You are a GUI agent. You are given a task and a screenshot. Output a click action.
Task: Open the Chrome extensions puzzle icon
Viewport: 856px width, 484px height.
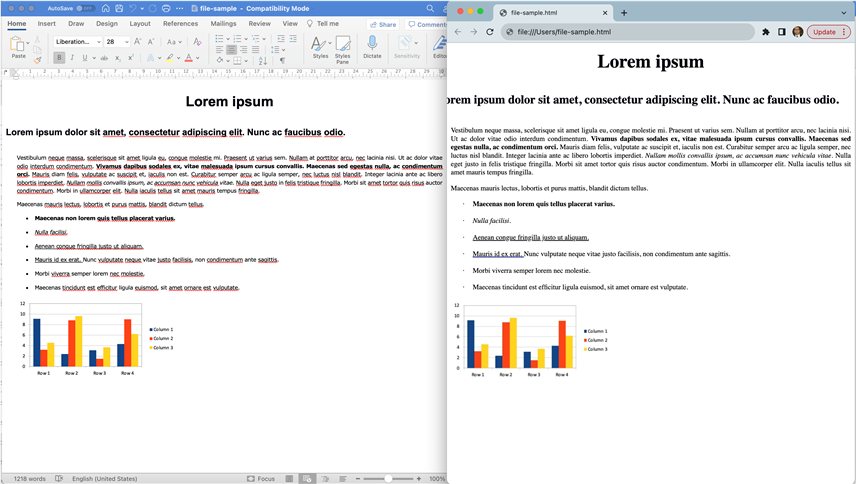765,32
